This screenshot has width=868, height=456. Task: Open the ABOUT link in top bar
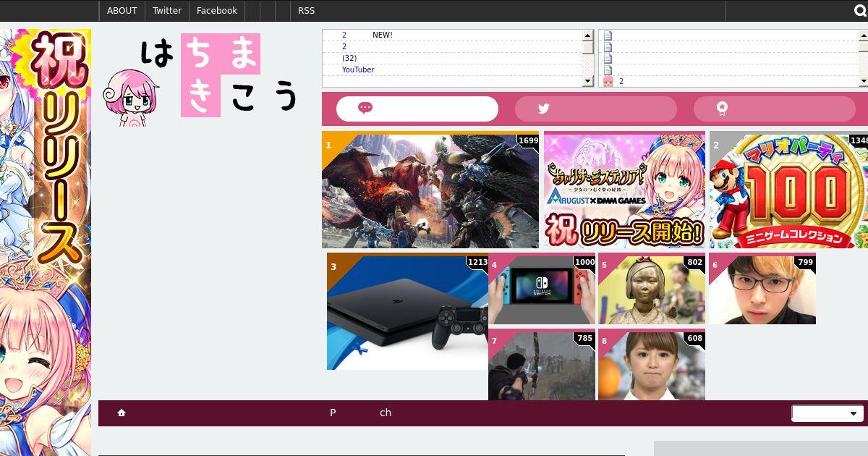(x=122, y=11)
